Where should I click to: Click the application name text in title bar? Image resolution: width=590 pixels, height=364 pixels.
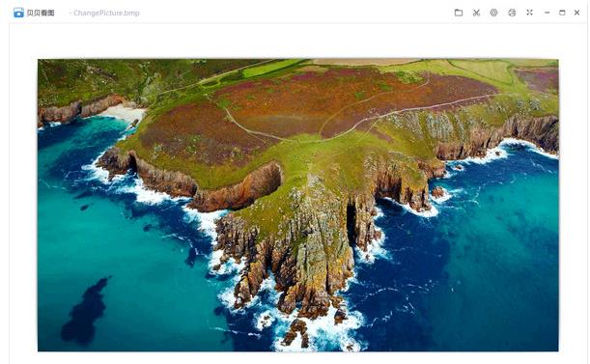(x=41, y=13)
